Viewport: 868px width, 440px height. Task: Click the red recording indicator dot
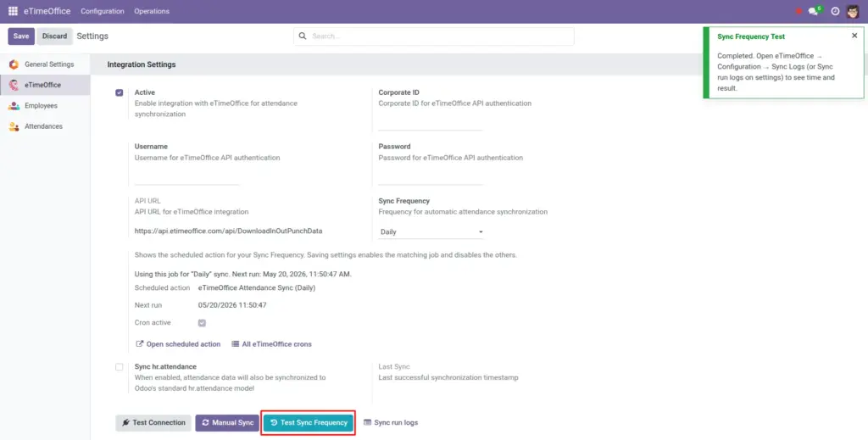coord(798,11)
